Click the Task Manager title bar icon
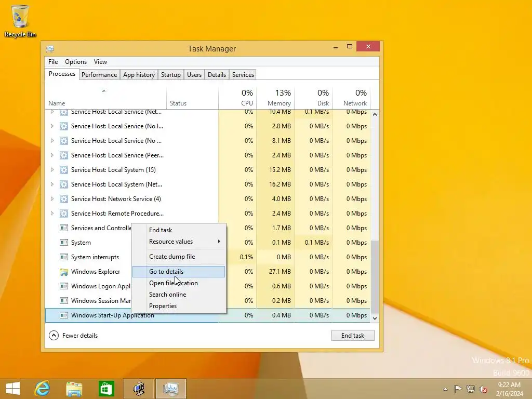The image size is (532, 399). coord(50,49)
